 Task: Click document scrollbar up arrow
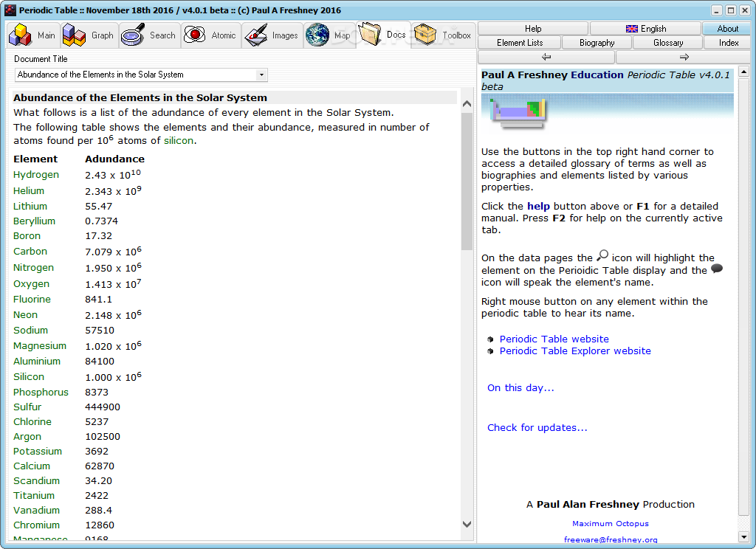(x=467, y=103)
